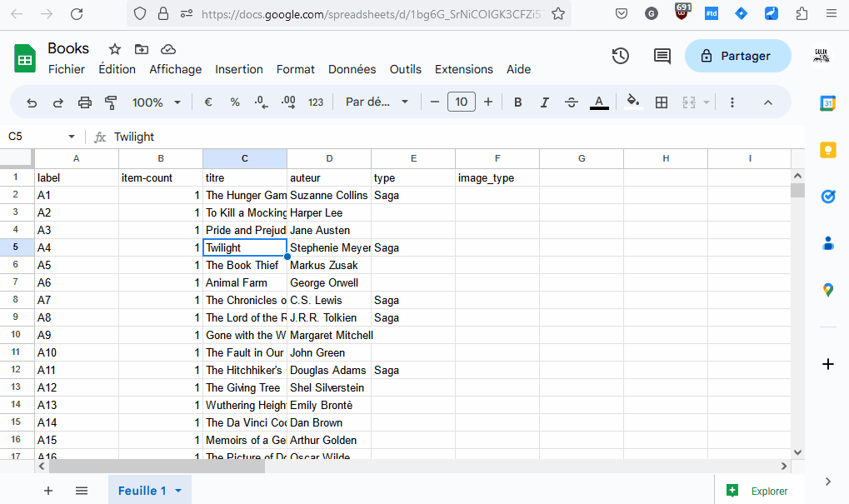
Task: Select row 5 header
Action: 16,247
